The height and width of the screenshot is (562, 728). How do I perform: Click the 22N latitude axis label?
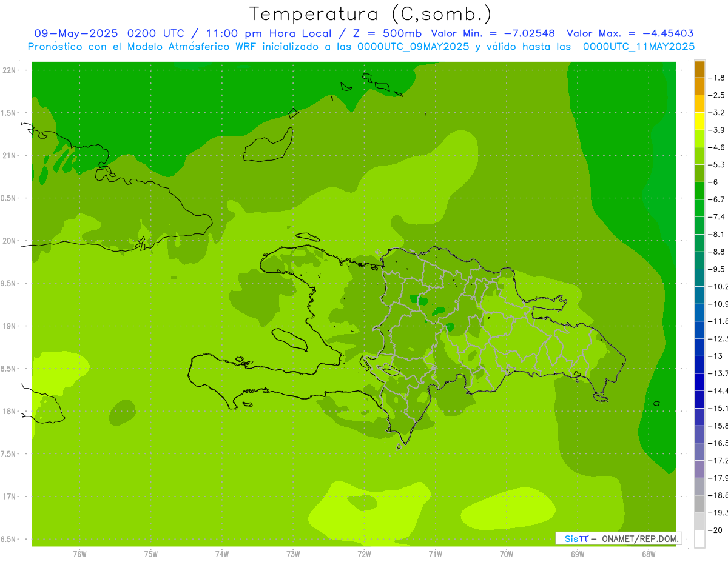click(8, 70)
